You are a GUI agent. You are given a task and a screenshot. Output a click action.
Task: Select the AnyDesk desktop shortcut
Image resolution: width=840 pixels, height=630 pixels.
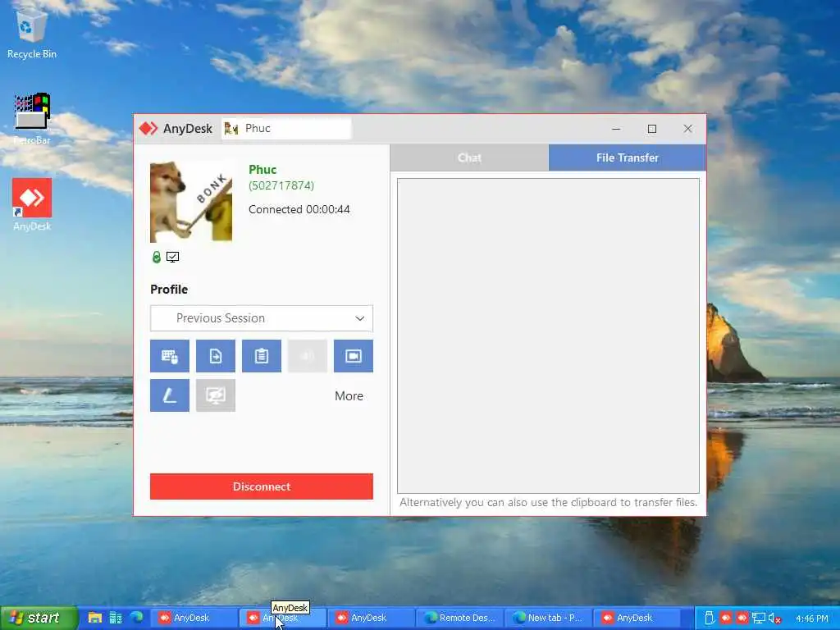click(32, 204)
